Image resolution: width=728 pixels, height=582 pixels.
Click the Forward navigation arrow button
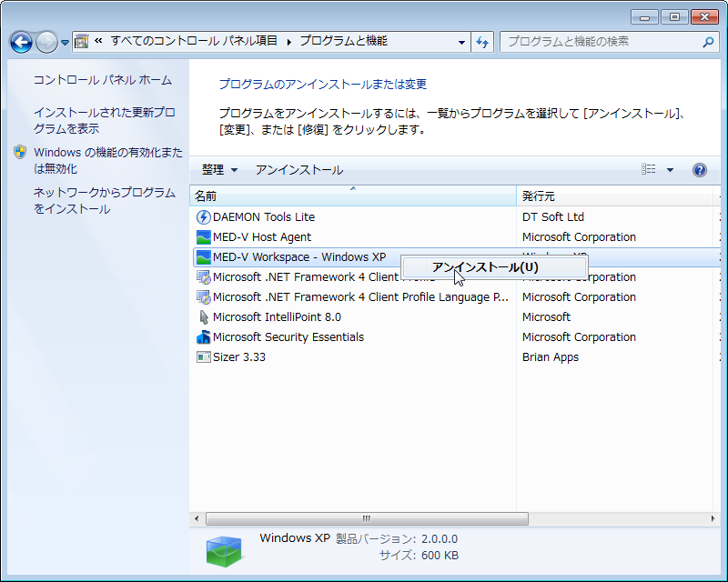pyautogui.click(x=46, y=42)
